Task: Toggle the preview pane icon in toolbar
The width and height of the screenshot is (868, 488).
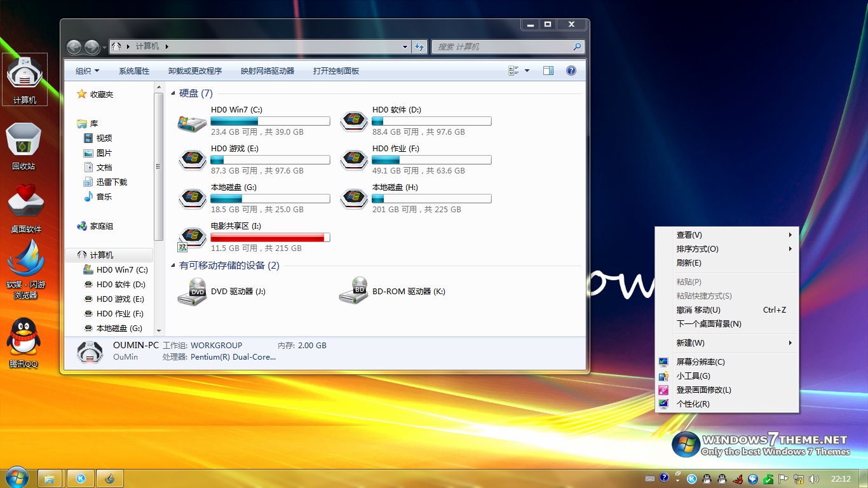Action: tap(548, 71)
